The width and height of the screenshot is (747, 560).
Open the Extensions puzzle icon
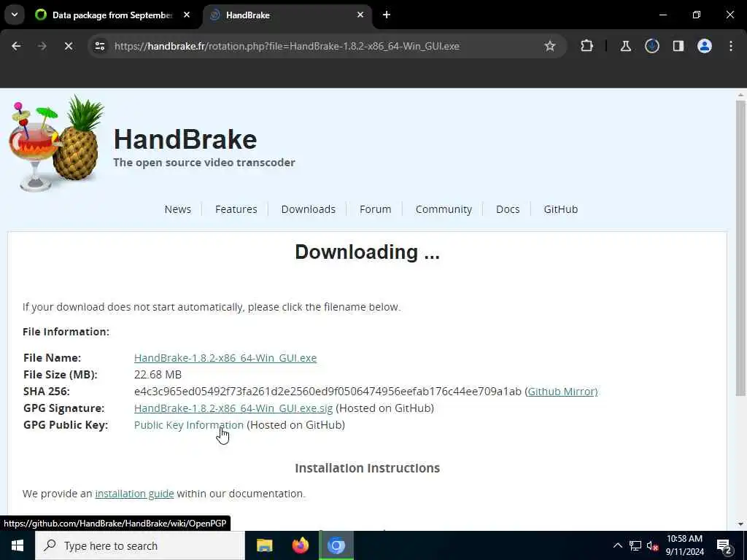pos(587,46)
